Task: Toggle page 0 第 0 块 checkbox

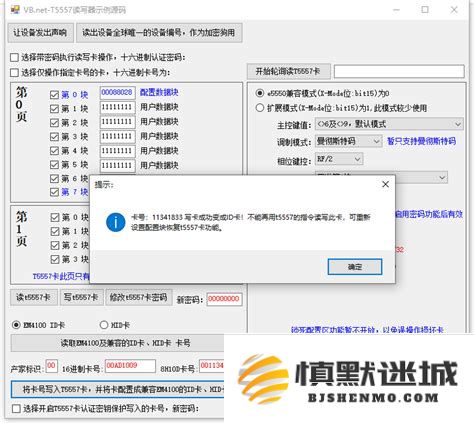Action: click(x=54, y=95)
